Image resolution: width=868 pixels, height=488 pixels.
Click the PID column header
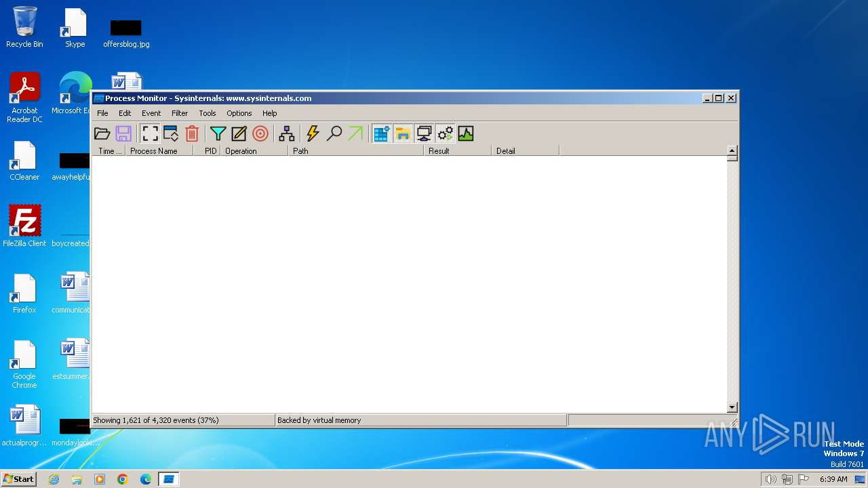pyautogui.click(x=207, y=150)
